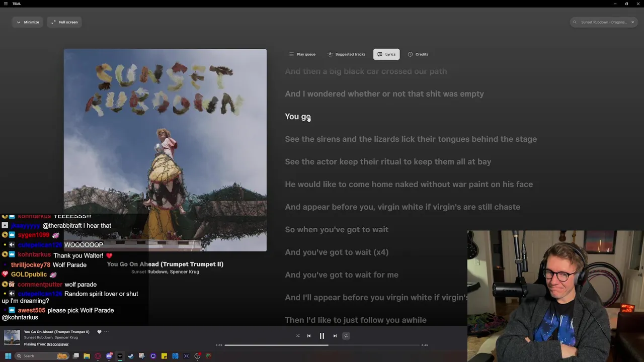This screenshot has height=362, width=644.
Task: Open Task View on the taskbar
Action: click(76, 356)
